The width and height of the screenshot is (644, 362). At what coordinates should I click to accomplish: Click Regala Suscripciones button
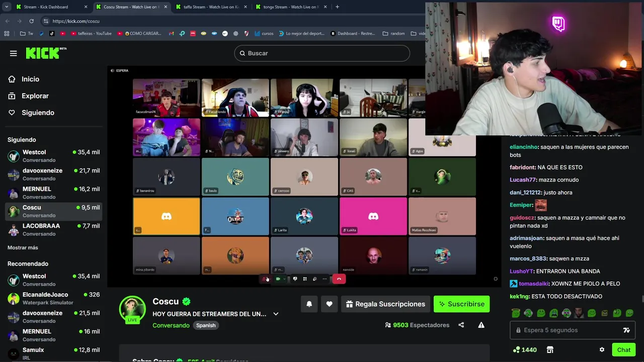(x=386, y=304)
